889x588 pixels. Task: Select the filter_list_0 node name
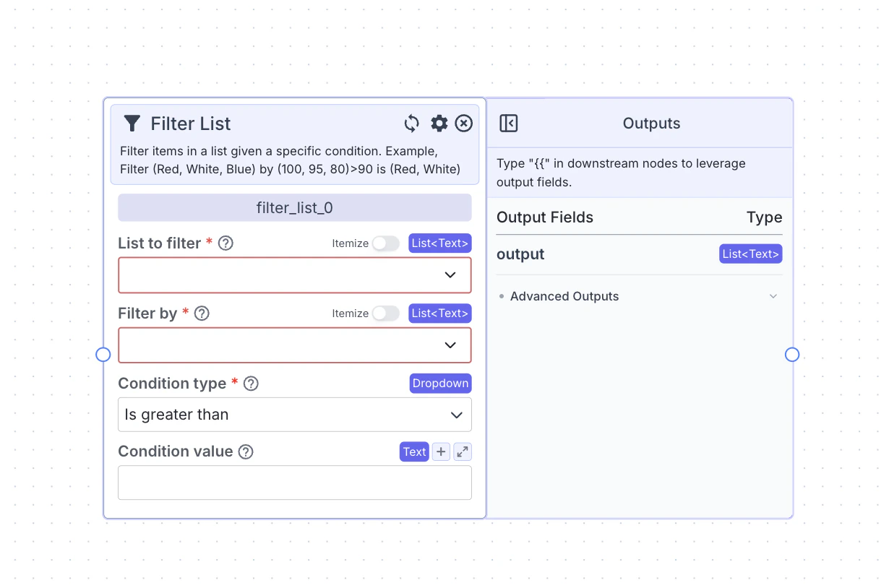pyautogui.click(x=294, y=207)
